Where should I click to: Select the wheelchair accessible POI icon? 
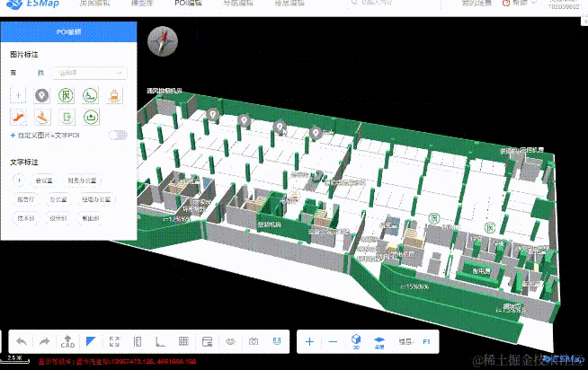(x=91, y=95)
